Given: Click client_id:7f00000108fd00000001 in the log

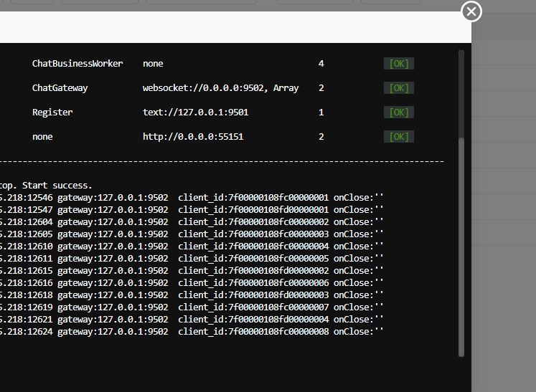Looking at the screenshot, I should [x=253, y=210].
